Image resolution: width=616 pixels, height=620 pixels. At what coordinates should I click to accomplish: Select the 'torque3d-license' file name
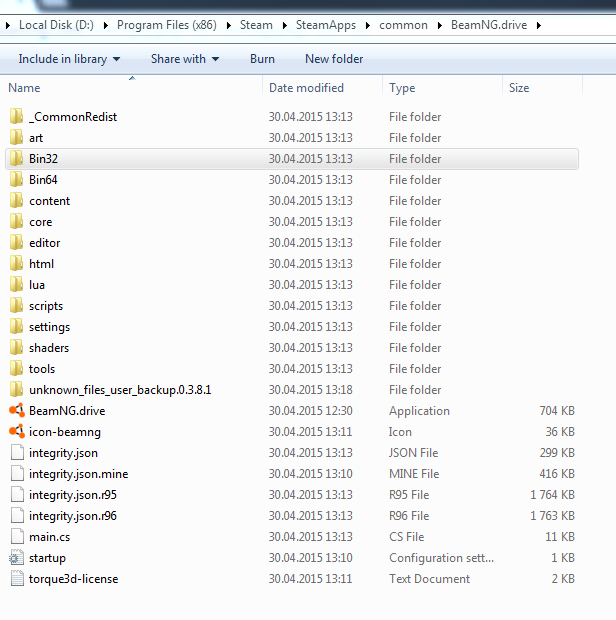(74, 578)
